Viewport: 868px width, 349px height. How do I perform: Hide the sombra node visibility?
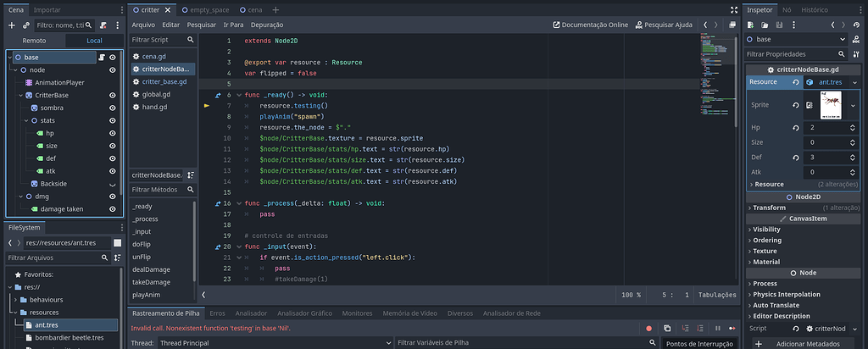click(113, 108)
